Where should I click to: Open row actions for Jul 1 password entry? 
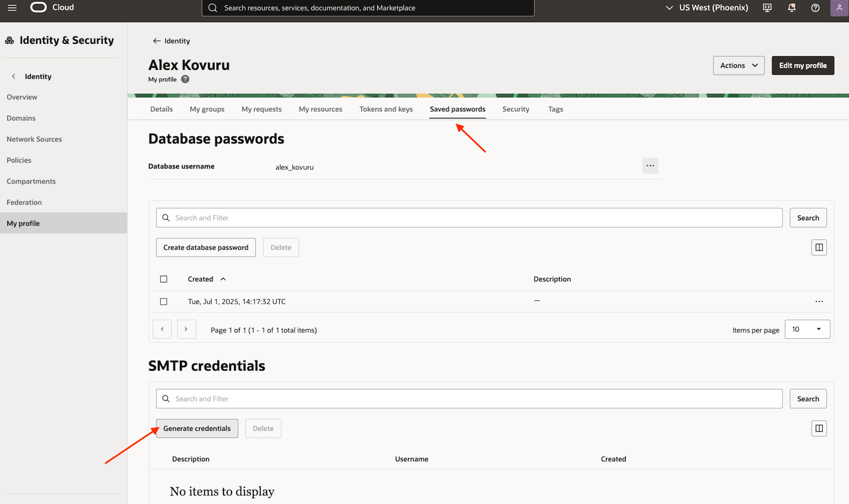820,301
